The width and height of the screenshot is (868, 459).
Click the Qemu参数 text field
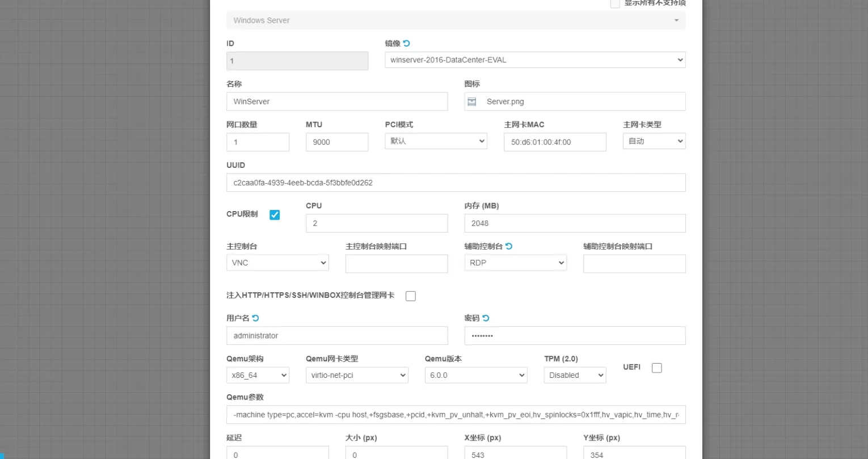pos(456,415)
